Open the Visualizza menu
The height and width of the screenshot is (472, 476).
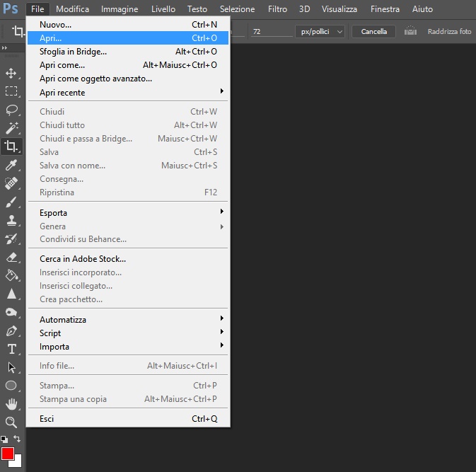339,9
